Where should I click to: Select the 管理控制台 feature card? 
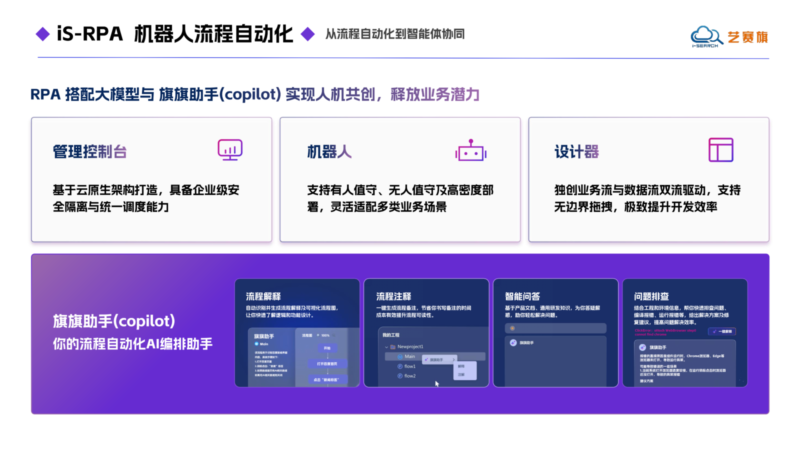pyautogui.click(x=152, y=180)
